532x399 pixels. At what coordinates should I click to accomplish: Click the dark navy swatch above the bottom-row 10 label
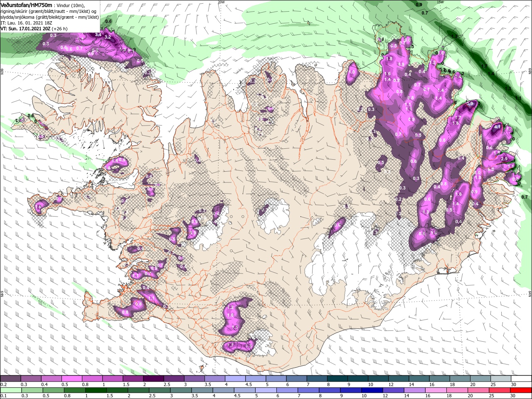pyautogui.click(x=372, y=390)
